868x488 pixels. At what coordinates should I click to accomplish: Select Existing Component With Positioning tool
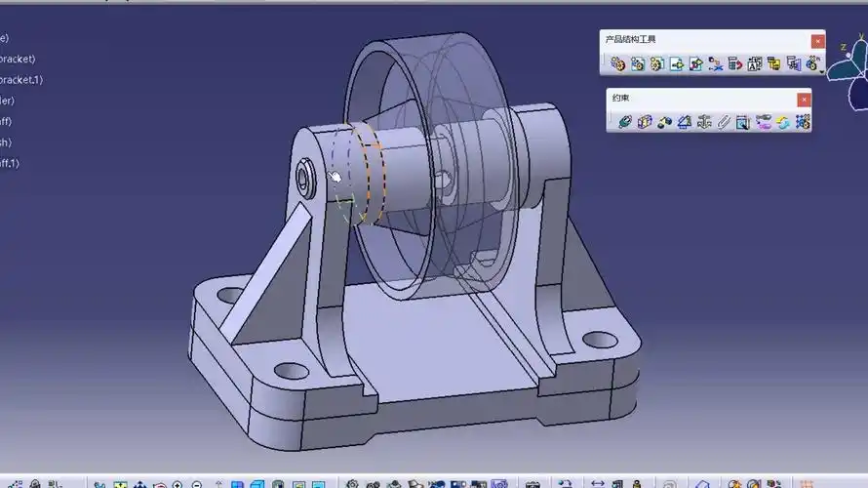point(695,63)
